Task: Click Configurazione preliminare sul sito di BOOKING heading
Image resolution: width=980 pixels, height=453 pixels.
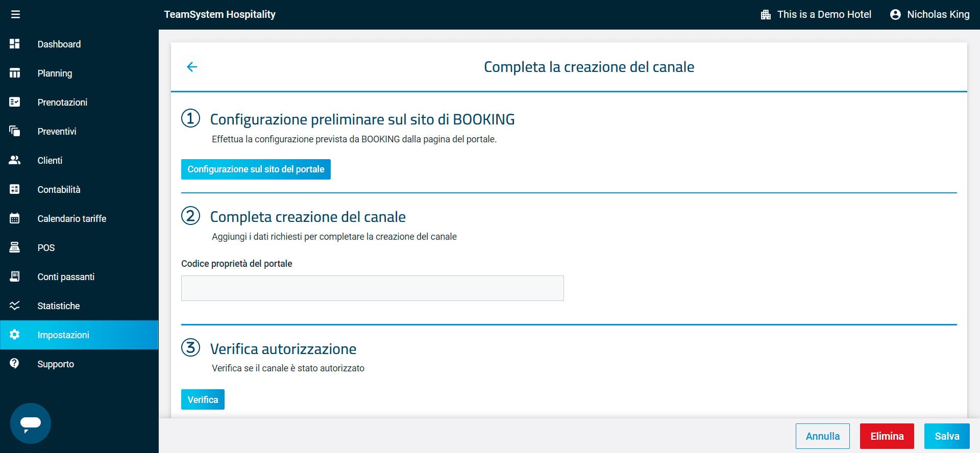Action: [x=362, y=119]
